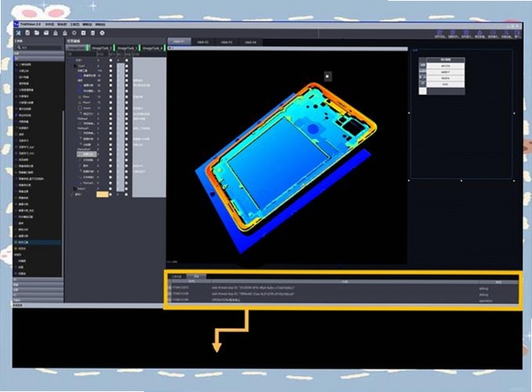Click the fourth purple icon in the top-right toolbar

(x=480, y=33)
